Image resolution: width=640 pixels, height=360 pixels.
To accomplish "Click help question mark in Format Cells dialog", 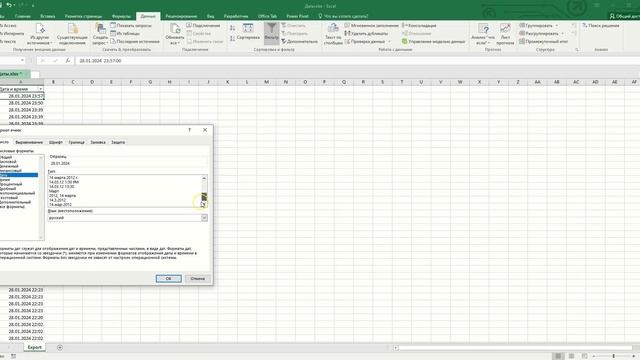I will [x=189, y=130].
